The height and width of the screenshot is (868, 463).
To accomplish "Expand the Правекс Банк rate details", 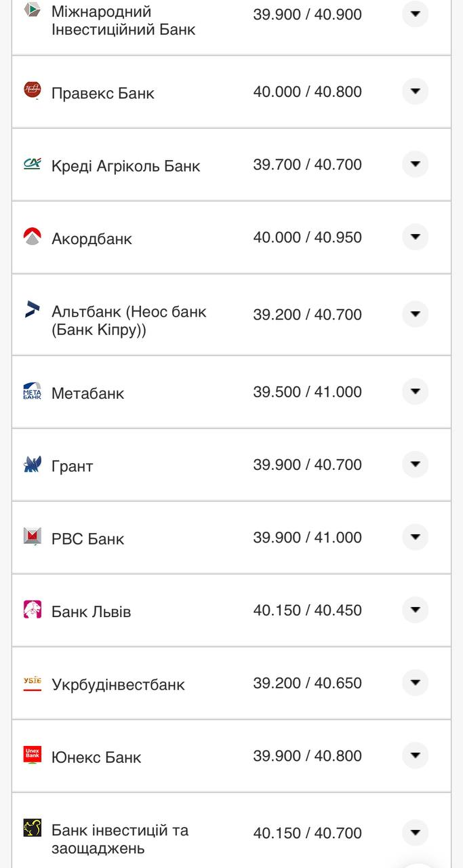I will click(415, 91).
